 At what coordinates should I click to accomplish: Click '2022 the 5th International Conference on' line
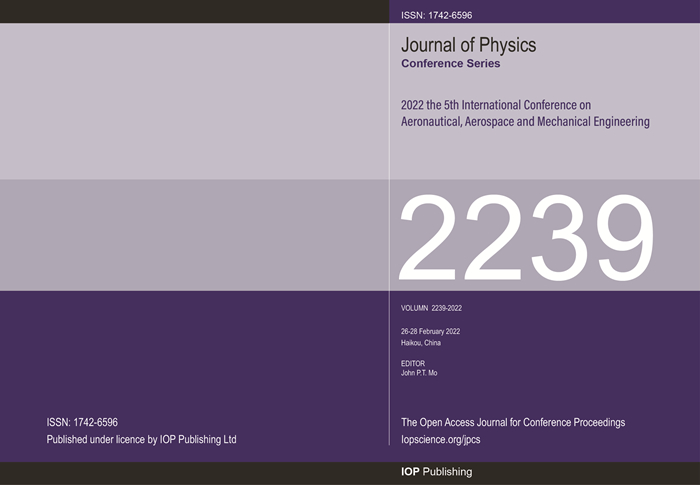496,105
